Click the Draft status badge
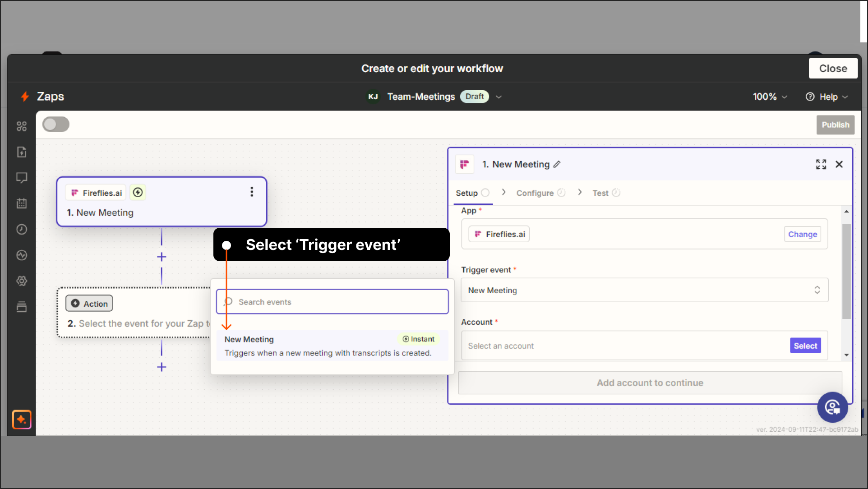 point(475,97)
